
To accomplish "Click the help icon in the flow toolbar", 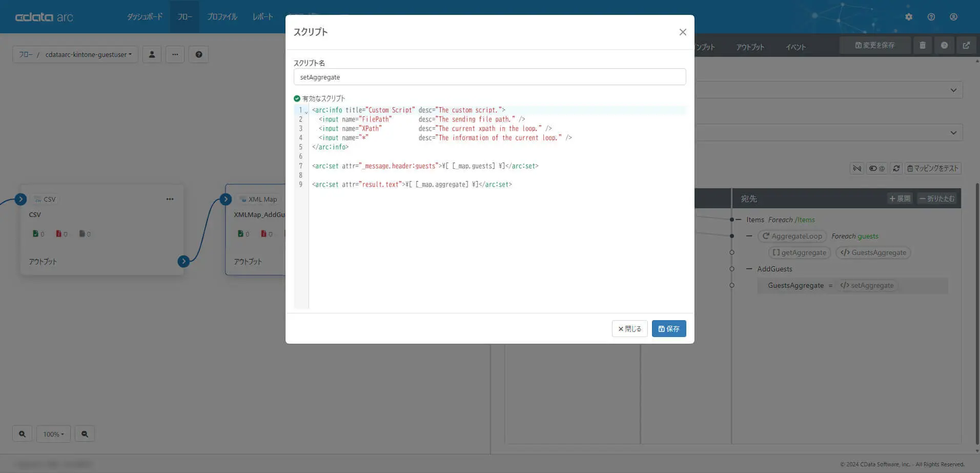I will (x=199, y=54).
